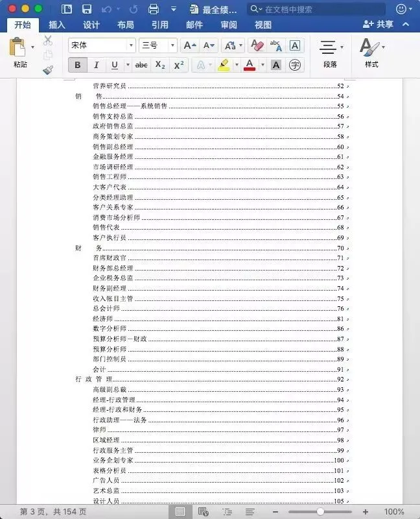Click the Enclosed Character 字 icon

pos(295,65)
